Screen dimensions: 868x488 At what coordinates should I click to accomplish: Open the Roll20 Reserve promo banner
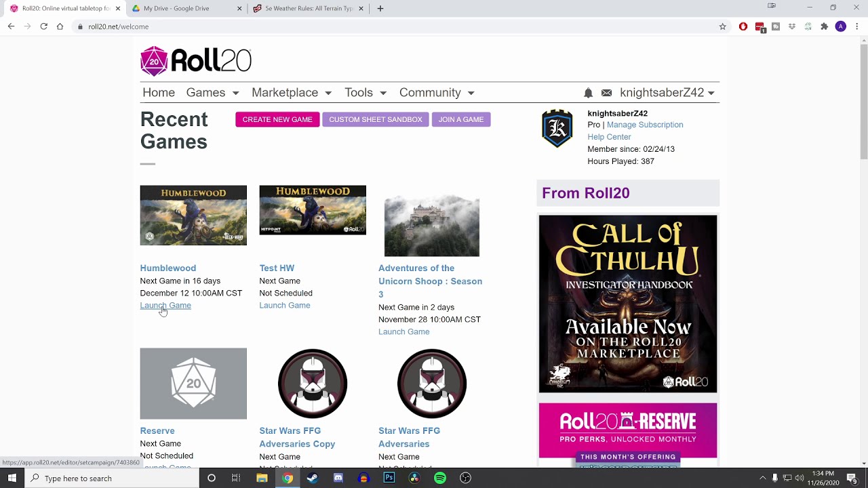[x=628, y=435]
